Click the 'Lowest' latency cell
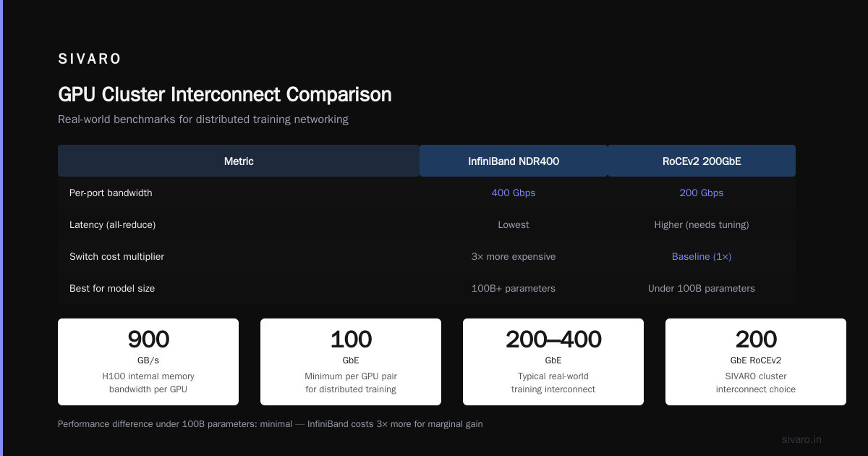Image resolution: width=868 pixels, height=456 pixels. (x=514, y=225)
